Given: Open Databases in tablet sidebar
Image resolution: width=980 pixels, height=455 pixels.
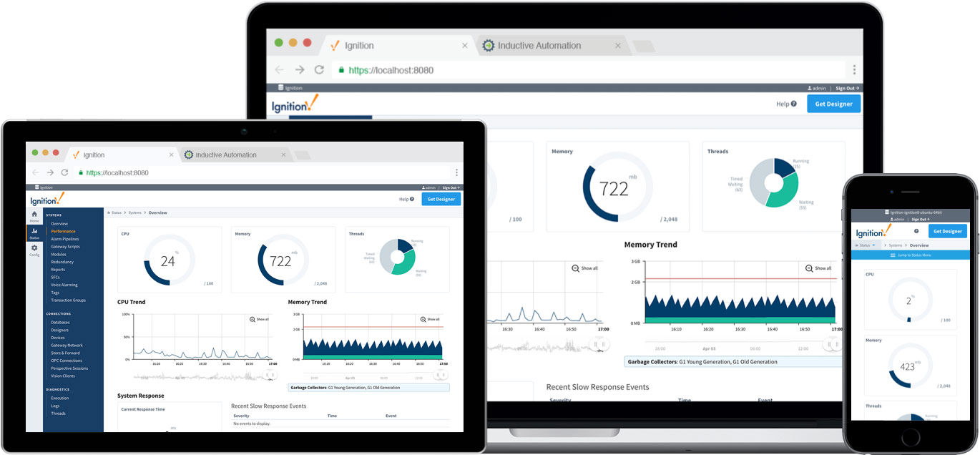Looking at the screenshot, I should pyautogui.click(x=60, y=323).
